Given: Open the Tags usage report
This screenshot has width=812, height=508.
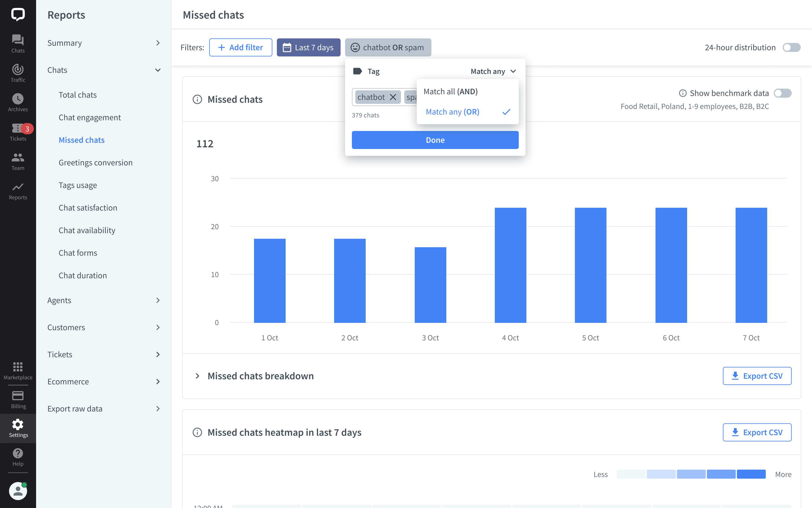Looking at the screenshot, I should (x=78, y=185).
